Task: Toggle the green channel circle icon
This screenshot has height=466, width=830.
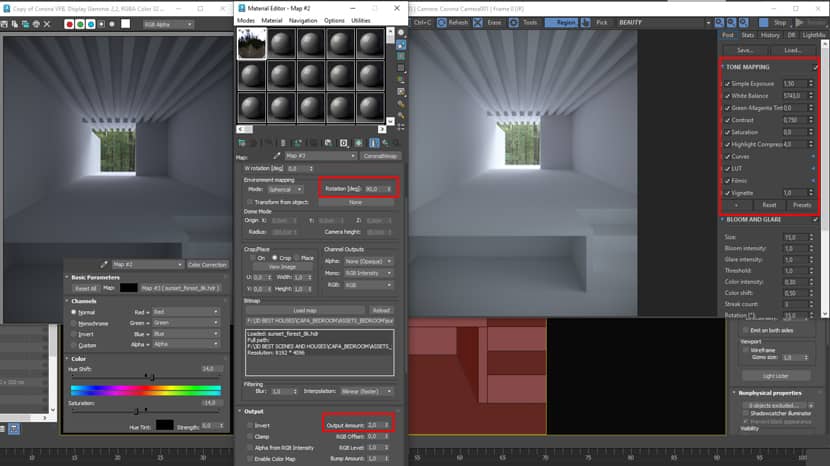Action: pos(80,24)
